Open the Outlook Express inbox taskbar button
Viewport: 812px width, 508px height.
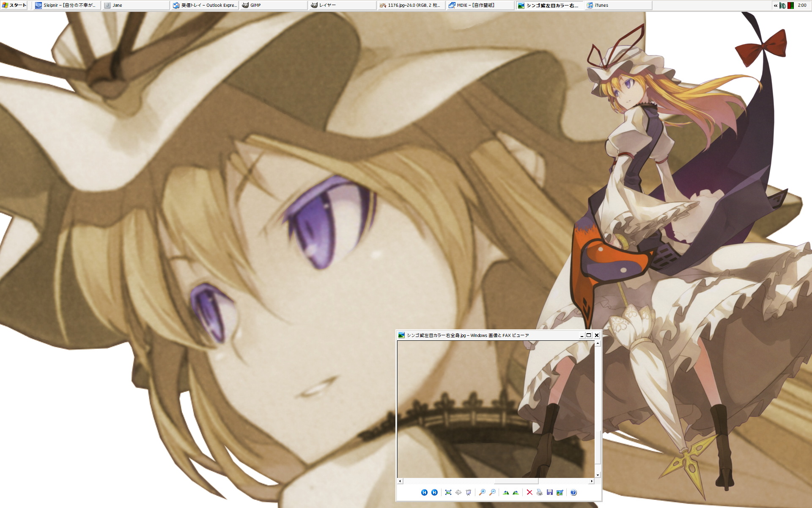point(205,5)
